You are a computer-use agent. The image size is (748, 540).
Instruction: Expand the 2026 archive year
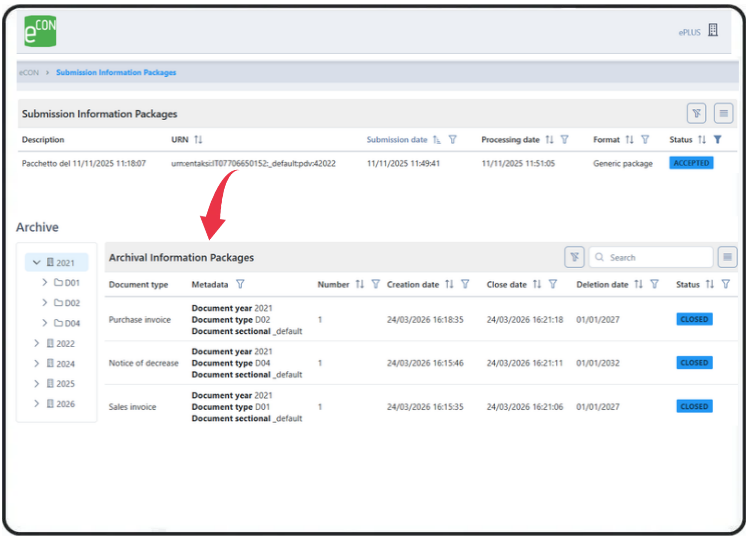(x=37, y=404)
